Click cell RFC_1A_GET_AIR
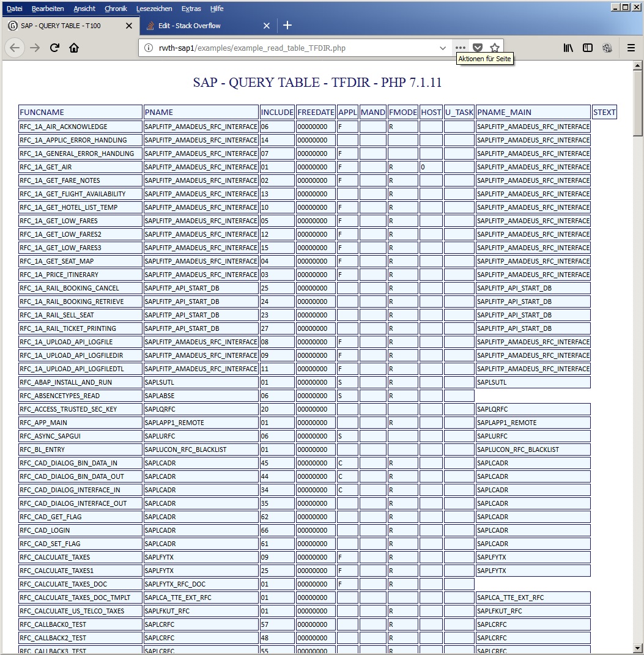The image size is (644, 655). pyautogui.click(x=80, y=167)
